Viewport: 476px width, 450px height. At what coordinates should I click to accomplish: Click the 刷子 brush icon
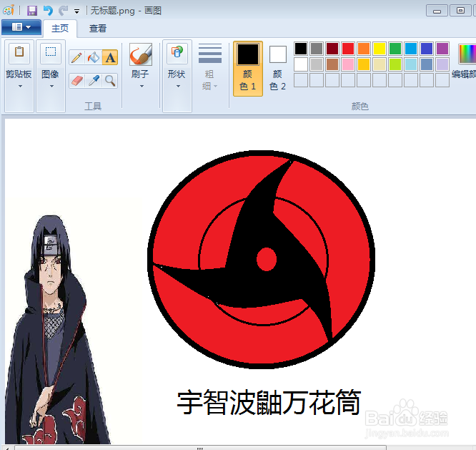(141, 54)
